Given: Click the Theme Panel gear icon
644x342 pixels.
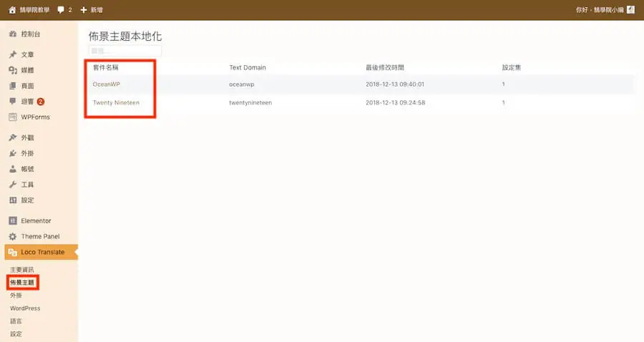Looking at the screenshot, I should 13,236.
